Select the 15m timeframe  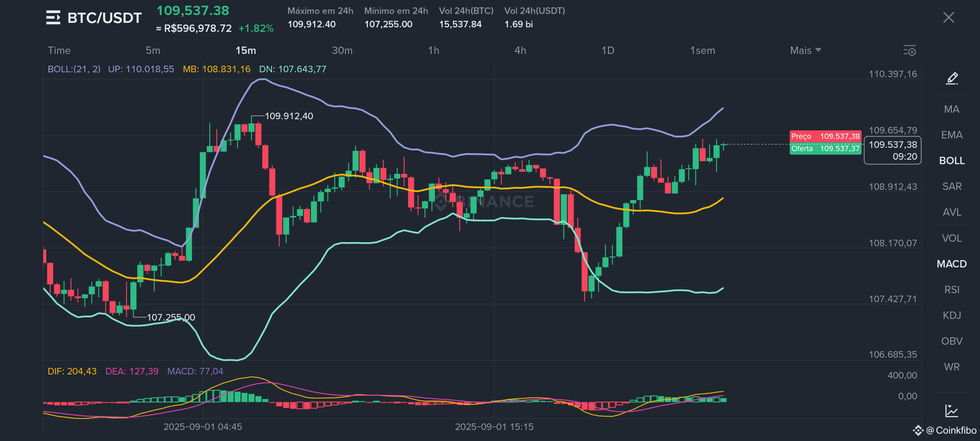click(x=246, y=50)
